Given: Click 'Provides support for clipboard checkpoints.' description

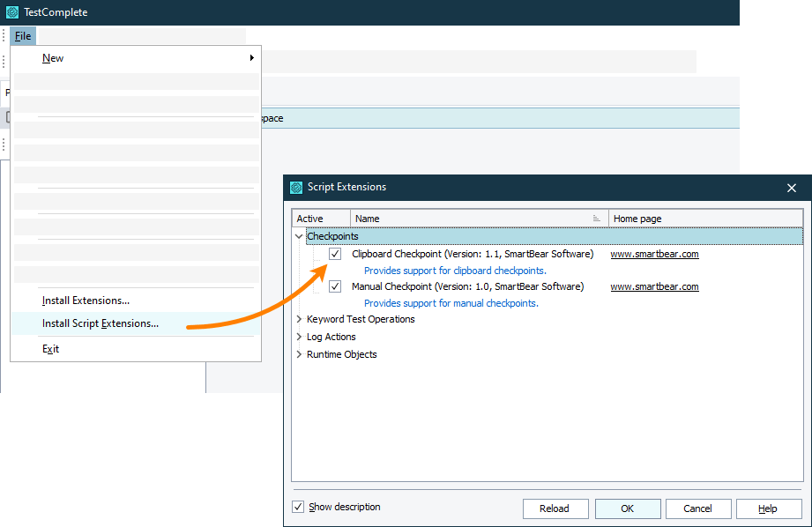Looking at the screenshot, I should coord(455,271).
